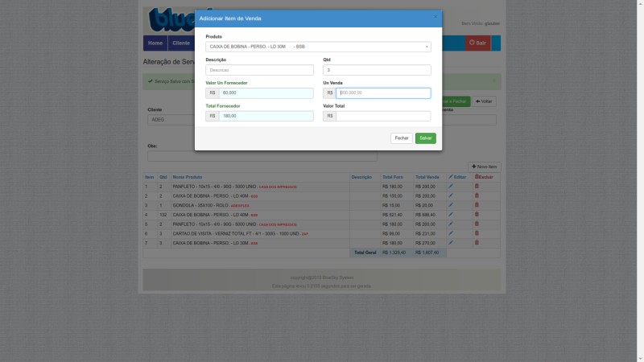
Task: Select the Total Fornecedor field
Action: pos(265,116)
